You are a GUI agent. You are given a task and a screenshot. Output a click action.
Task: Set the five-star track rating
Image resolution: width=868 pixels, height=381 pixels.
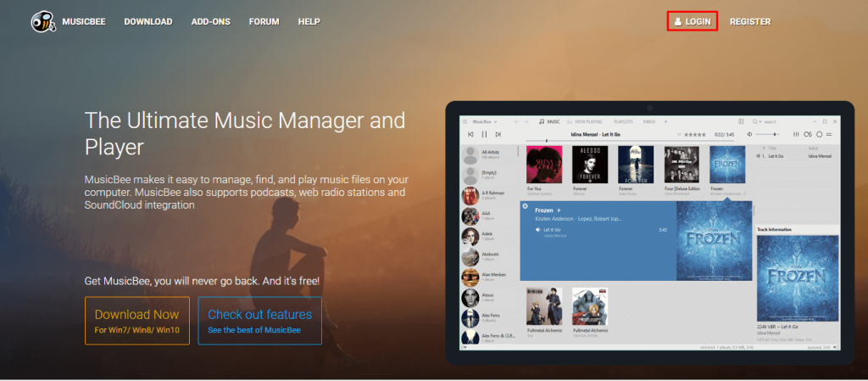tap(695, 134)
